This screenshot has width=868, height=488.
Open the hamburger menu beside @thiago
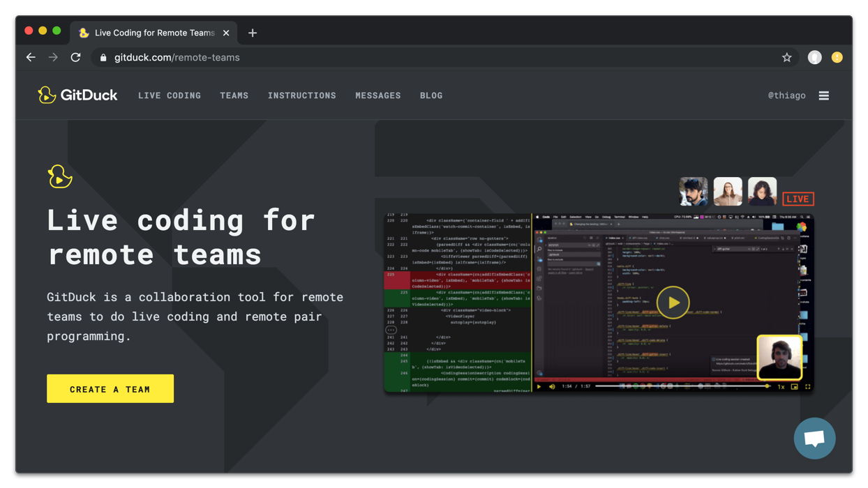click(x=824, y=96)
